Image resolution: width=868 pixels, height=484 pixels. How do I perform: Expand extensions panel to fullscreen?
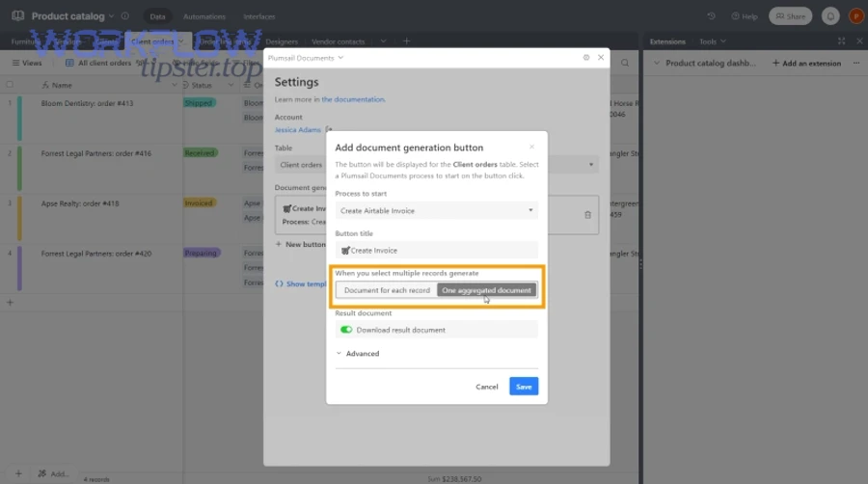tap(841, 40)
